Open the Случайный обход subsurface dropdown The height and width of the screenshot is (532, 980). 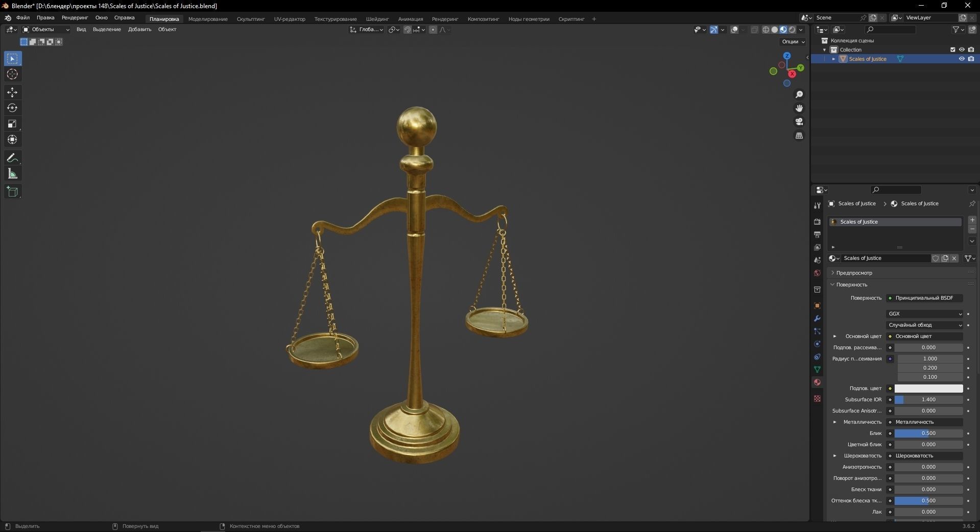[925, 325]
